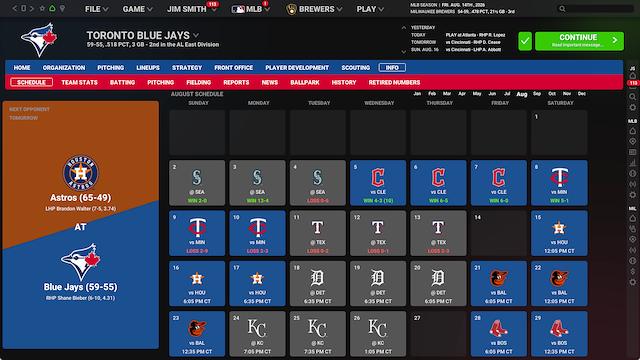Open the GAME menu dropdown
The height and width of the screenshot is (360, 640).
[138, 9]
